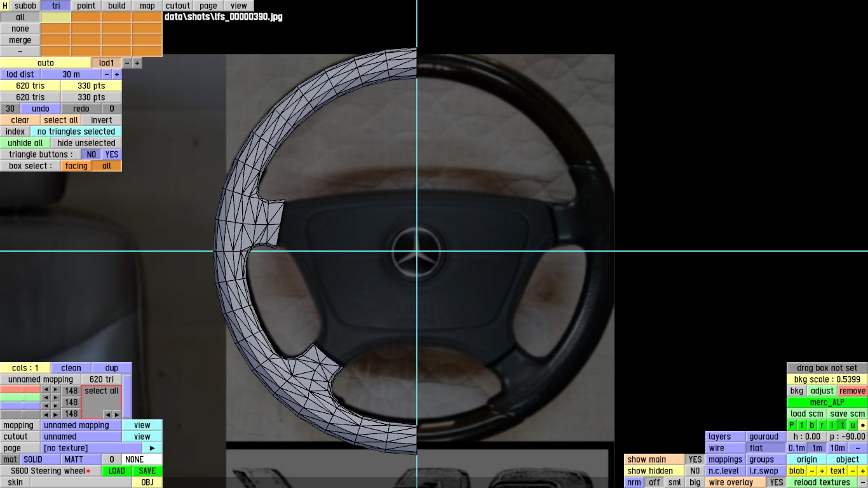
Task: Click the blue color right arrow
Action: coord(56,405)
